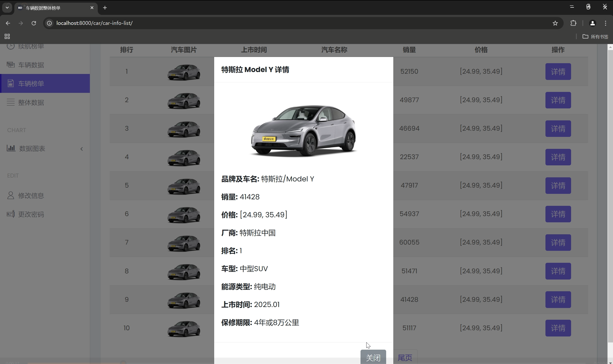Viewport: 613px width, 364px height.
Task: Open 详情 for rank 8 row
Action: point(558,271)
